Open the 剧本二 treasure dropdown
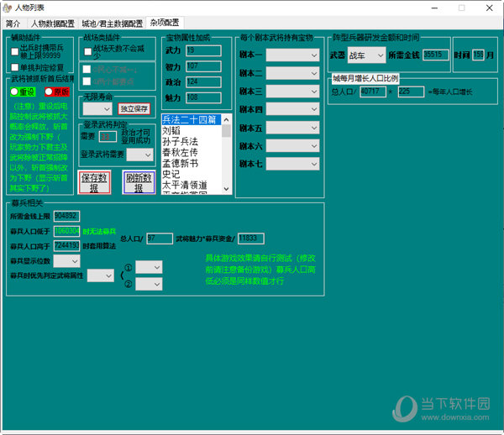 click(x=292, y=73)
